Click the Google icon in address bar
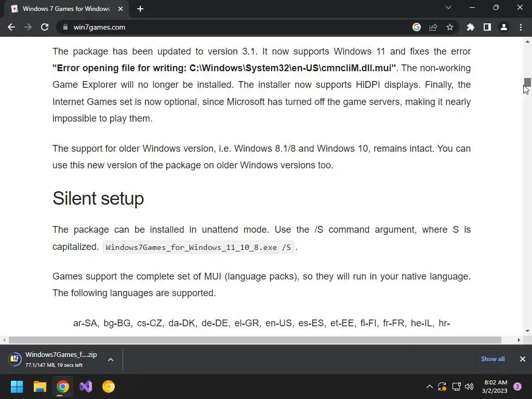The width and height of the screenshot is (532, 399). 417,27
